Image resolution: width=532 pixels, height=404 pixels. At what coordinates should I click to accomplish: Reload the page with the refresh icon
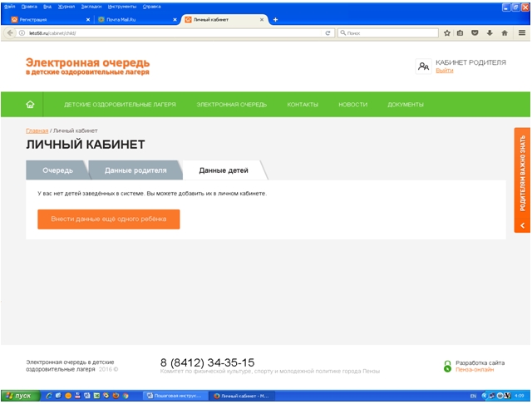328,33
